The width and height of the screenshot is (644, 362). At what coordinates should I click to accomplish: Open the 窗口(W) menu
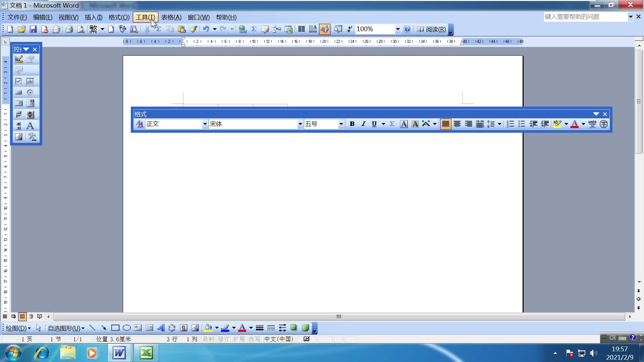[x=198, y=17]
